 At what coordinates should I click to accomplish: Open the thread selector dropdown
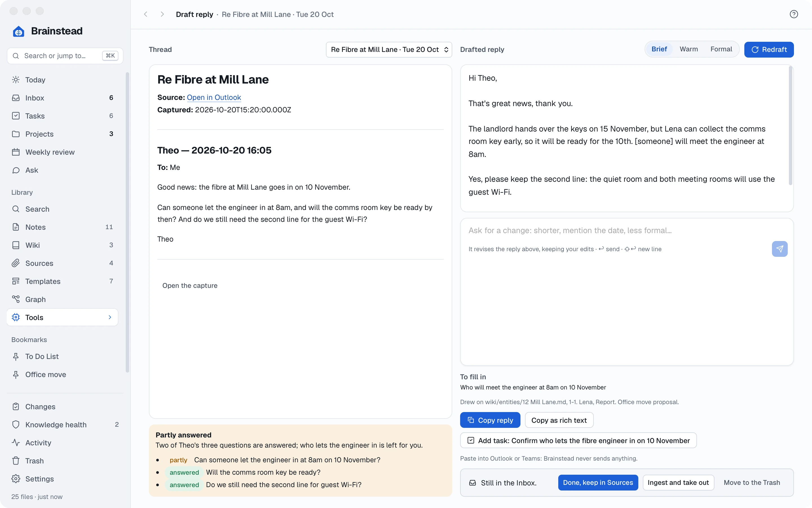click(389, 50)
